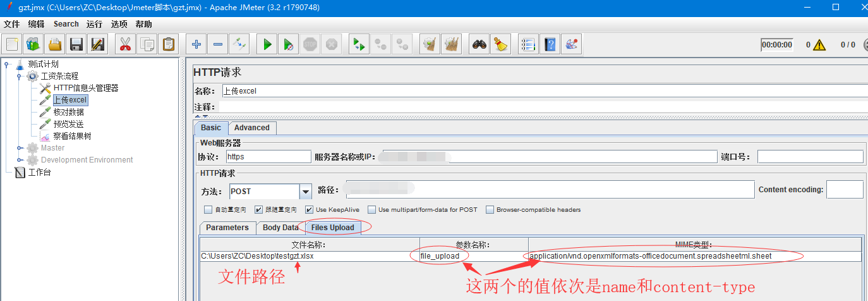Click the Toggle enable/disable icon
Screen dimensions: 868x301
point(239,44)
